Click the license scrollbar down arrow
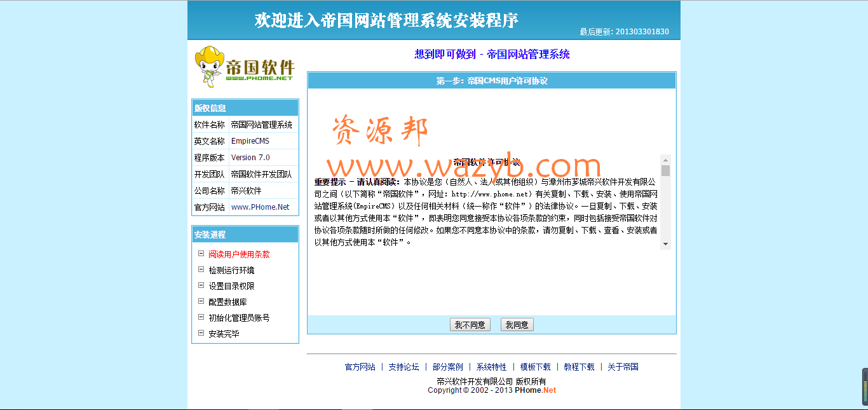Viewport: 868px width, 410px height. point(666,244)
